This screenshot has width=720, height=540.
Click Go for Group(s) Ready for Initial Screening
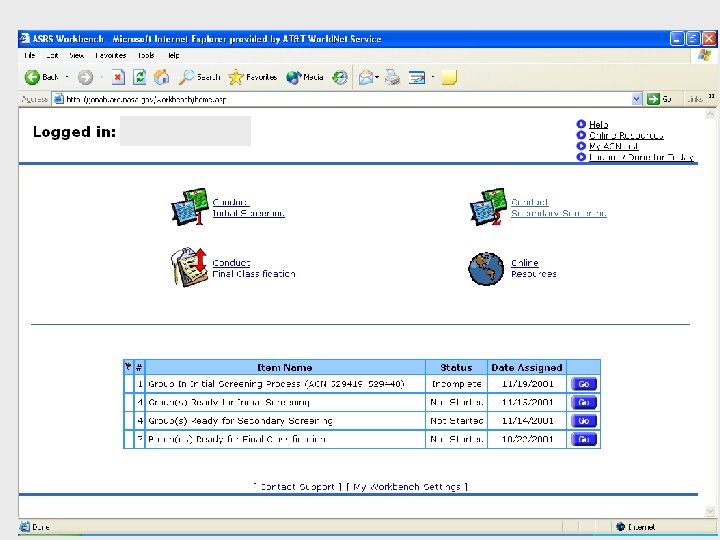584,402
